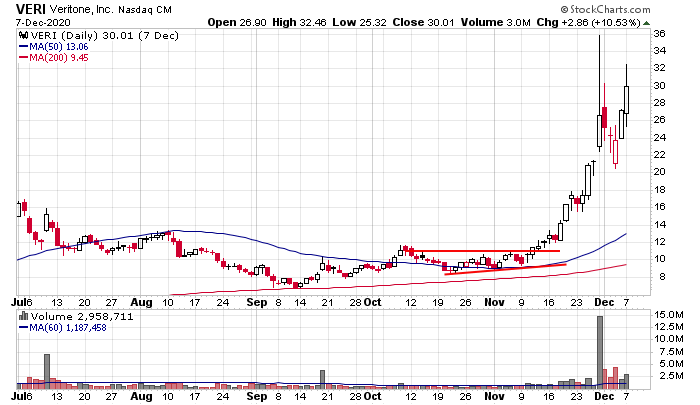700x405 pixels.
Task: Click the High 32.46 value
Action: [x=299, y=22]
